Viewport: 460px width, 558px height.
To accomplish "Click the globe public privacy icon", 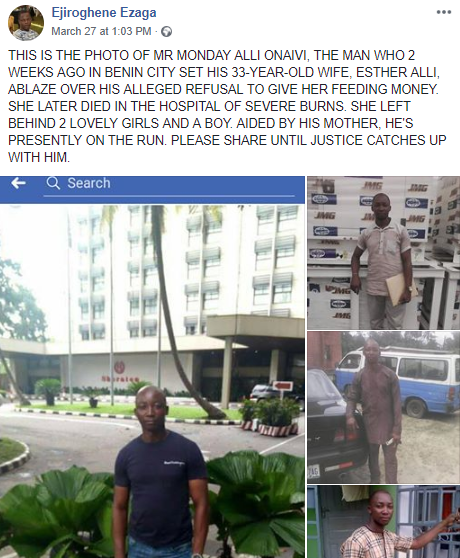I will click(x=166, y=32).
